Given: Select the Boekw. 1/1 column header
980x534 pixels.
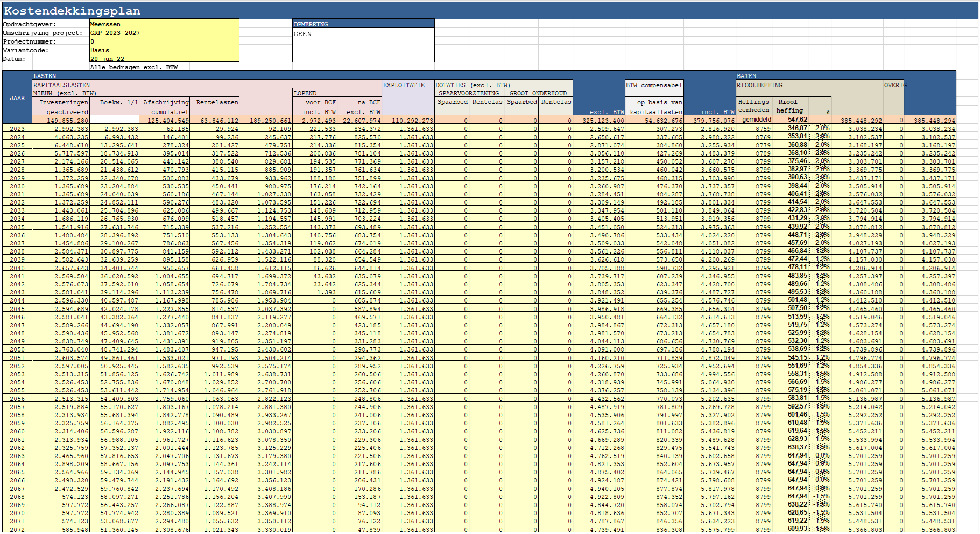Looking at the screenshot, I should click(x=114, y=102).
